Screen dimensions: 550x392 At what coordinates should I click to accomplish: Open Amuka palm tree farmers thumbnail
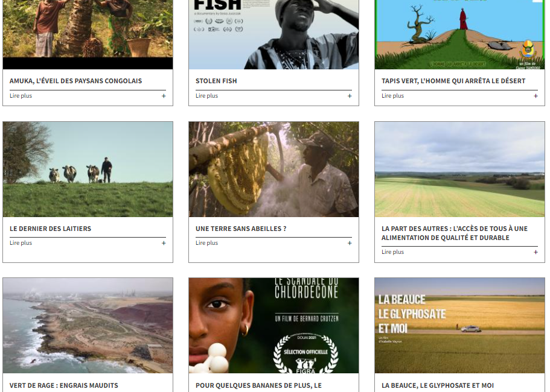point(88,34)
